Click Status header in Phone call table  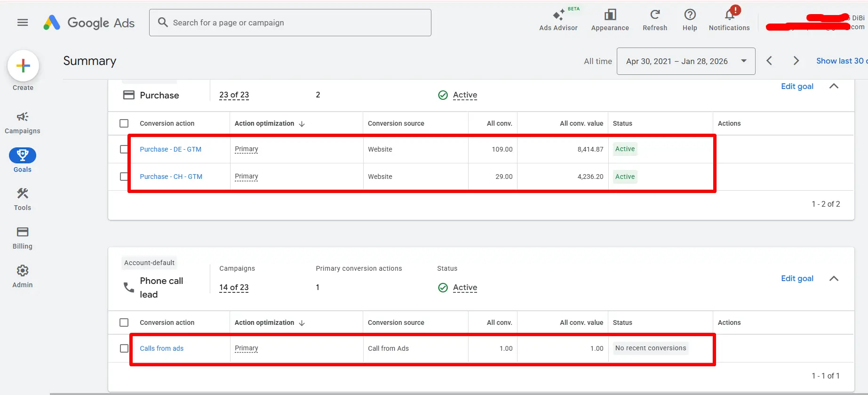pos(622,322)
